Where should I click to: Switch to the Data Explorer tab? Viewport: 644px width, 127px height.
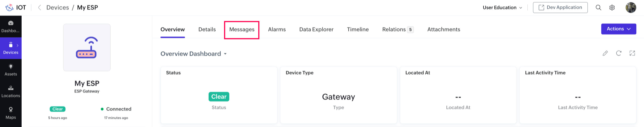click(x=316, y=30)
